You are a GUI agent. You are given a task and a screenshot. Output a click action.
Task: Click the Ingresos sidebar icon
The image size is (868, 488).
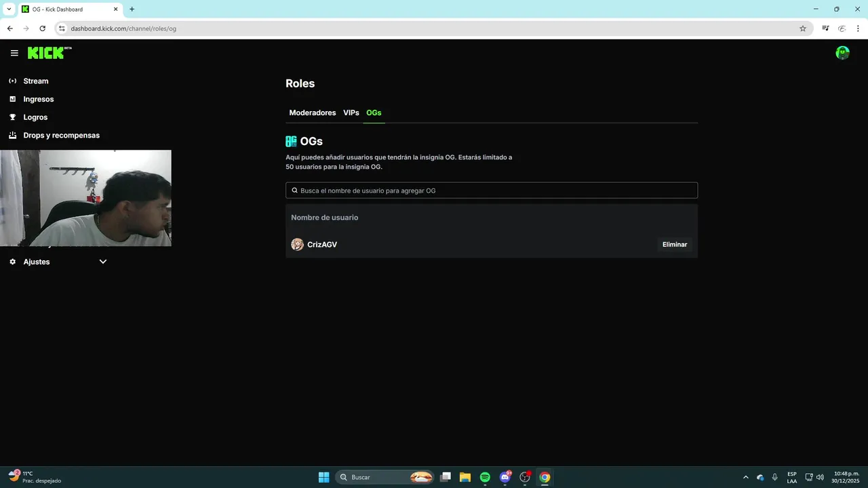[x=12, y=99]
